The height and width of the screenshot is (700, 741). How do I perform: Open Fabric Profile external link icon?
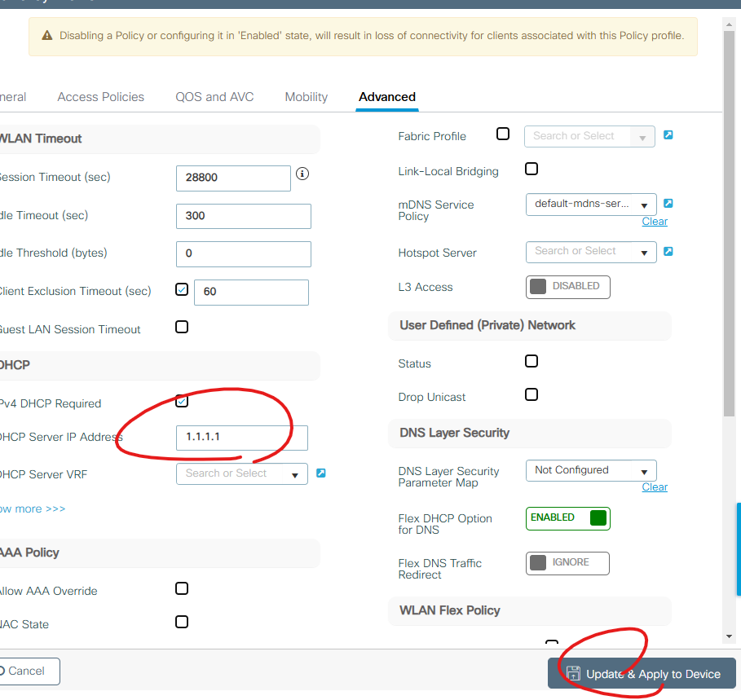pos(668,135)
